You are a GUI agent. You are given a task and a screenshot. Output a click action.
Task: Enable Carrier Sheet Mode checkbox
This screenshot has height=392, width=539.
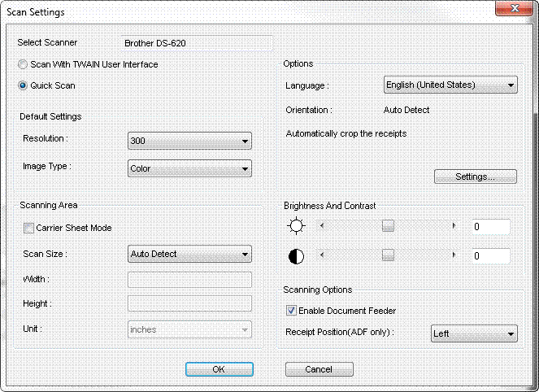click(29, 229)
